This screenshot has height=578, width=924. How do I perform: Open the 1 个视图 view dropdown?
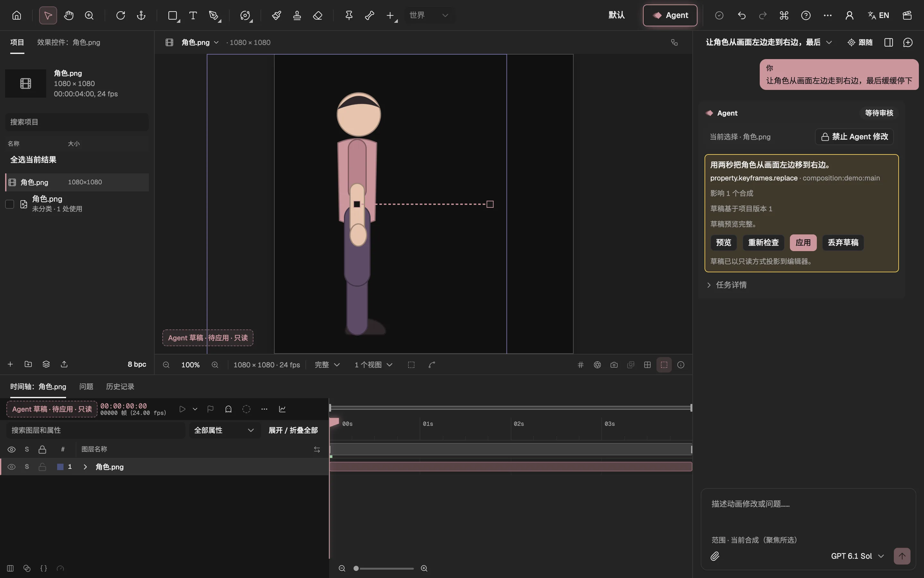(373, 365)
